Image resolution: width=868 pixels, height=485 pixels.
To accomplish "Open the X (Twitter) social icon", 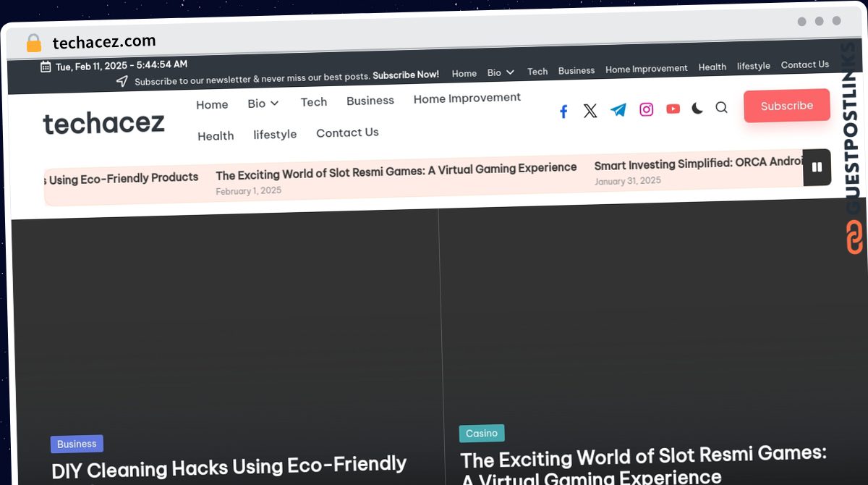I will tap(590, 111).
